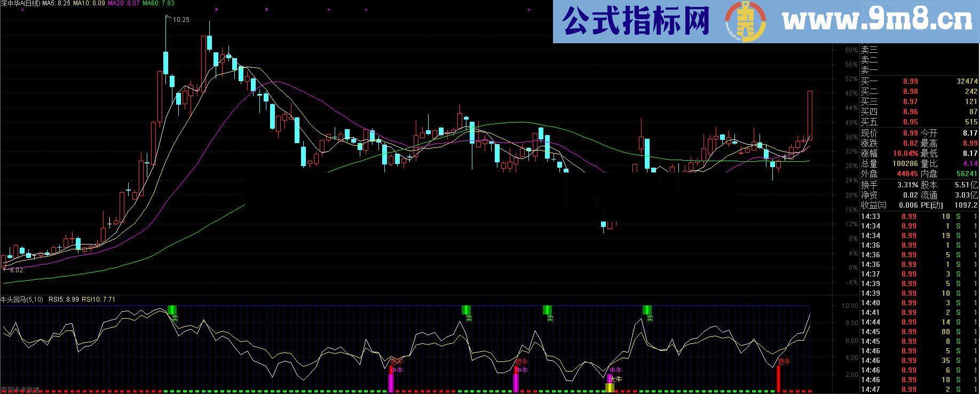Click the 6.02 low price marker
This screenshot has width=980, height=394.
click(15, 270)
